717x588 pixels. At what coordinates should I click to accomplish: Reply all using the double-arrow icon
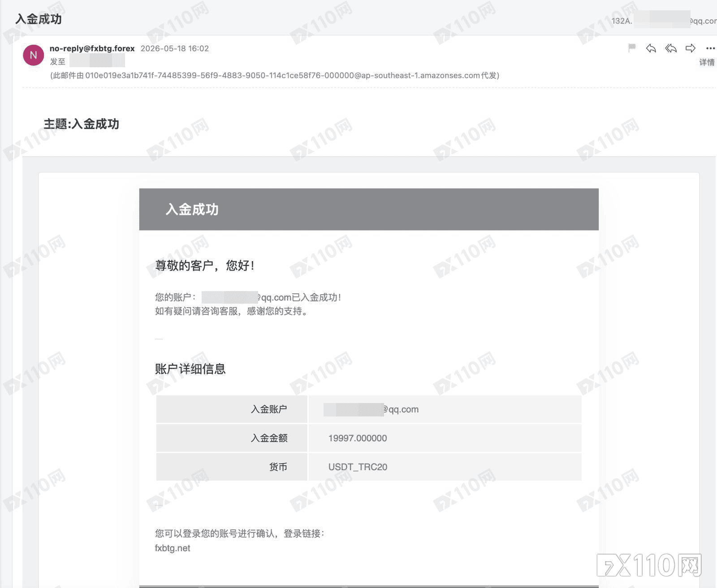[671, 48]
